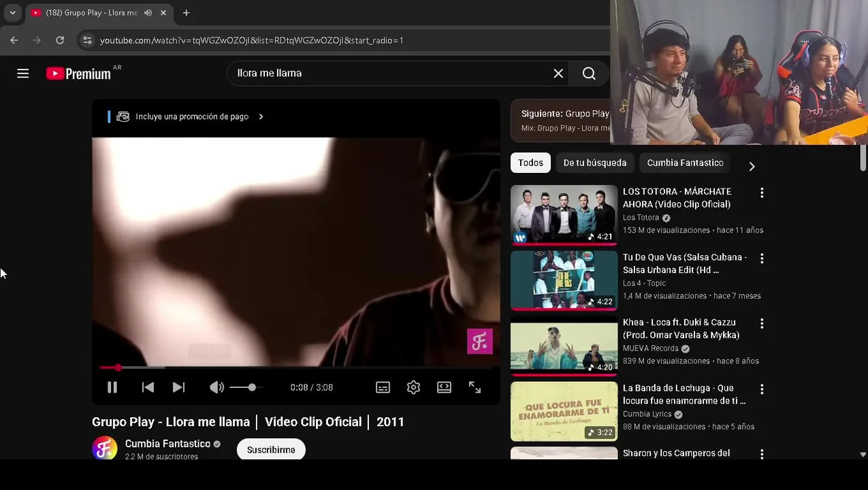View site information icon in address bar
The height and width of the screenshot is (490, 868).
tap(87, 40)
